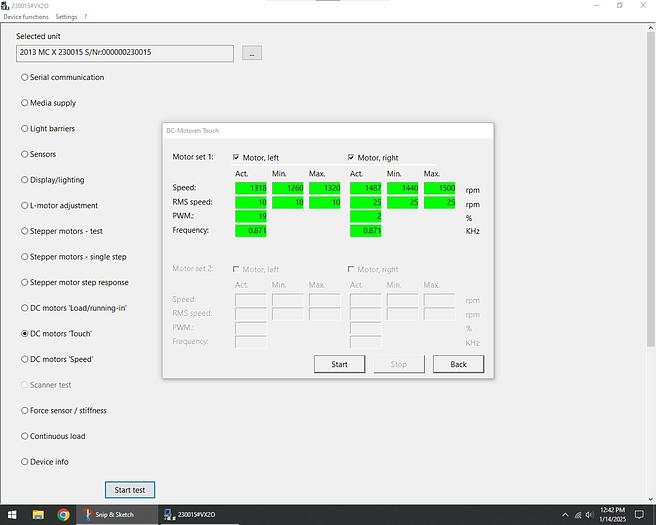Uncheck the Motor, left checkbox

[x=236, y=157]
